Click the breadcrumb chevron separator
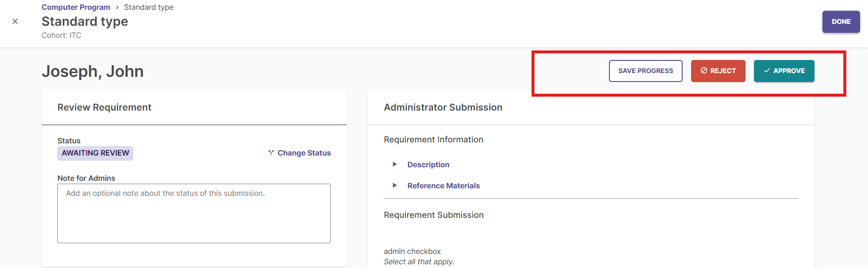Screen dimensions: 868x268 pos(117,7)
